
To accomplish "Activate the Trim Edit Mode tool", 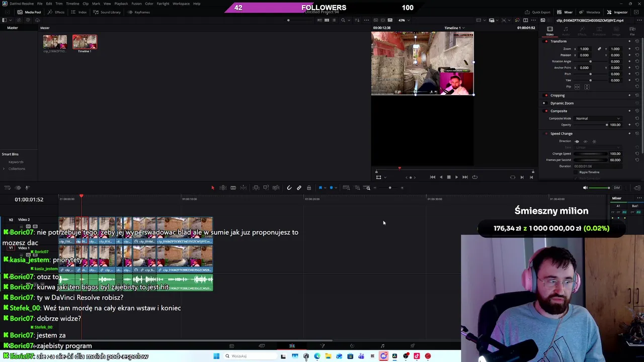I will [x=223, y=188].
